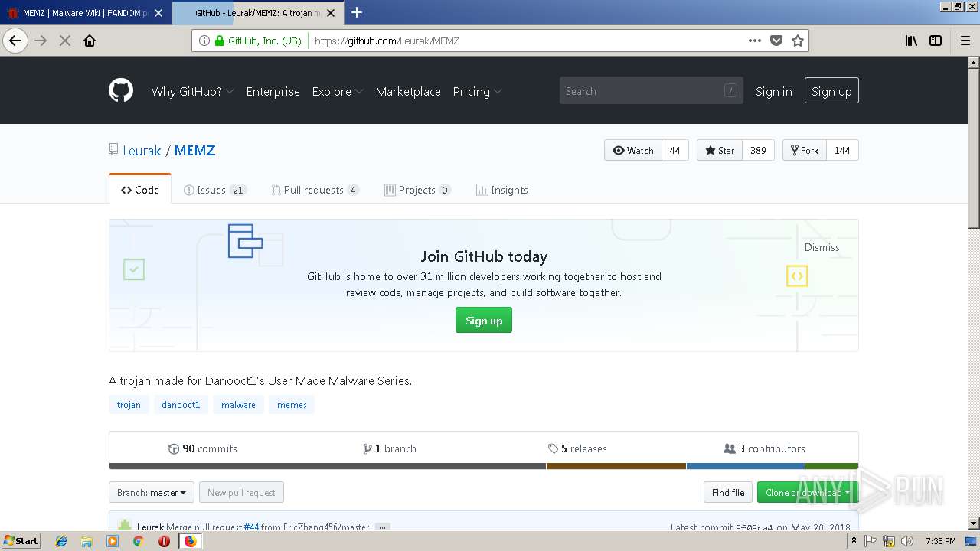Screen dimensions: 980x551
Task: Go back with the browser back arrow
Action: (15, 41)
